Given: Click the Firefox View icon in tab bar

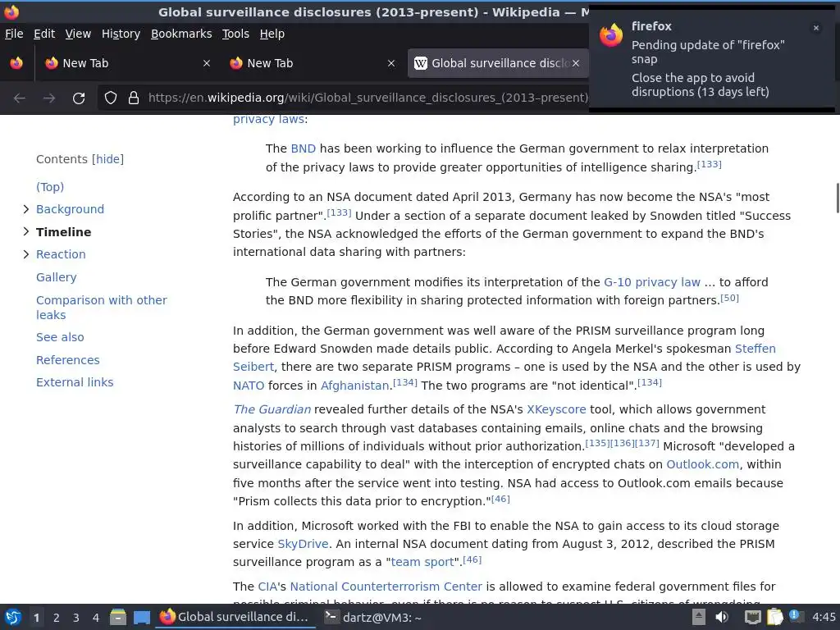Looking at the screenshot, I should (x=16, y=63).
